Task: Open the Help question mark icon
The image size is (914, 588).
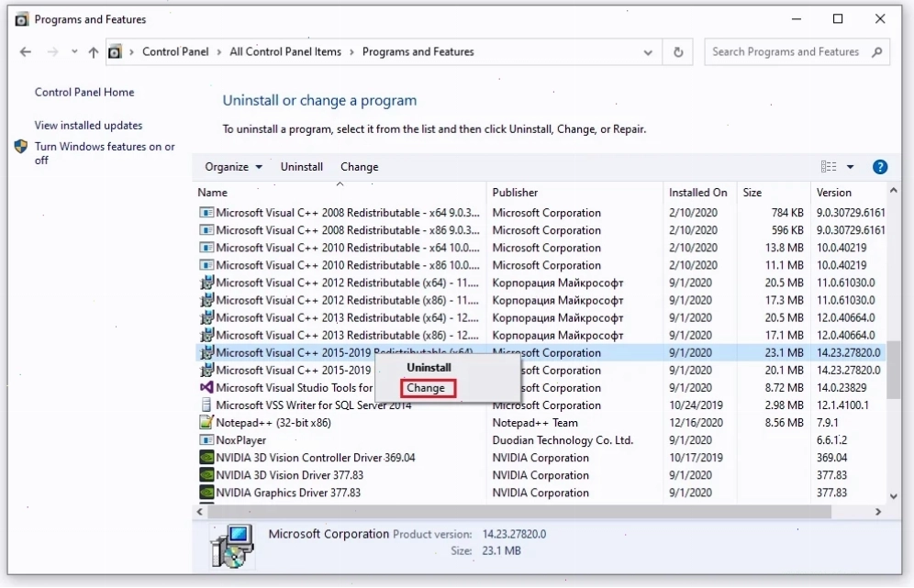Action: [880, 167]
